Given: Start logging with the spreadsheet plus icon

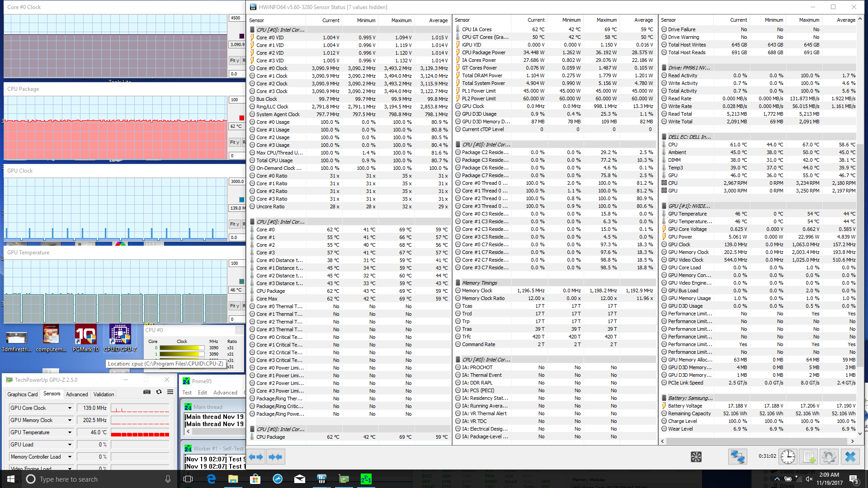Looking at the screenshot, I should pos(809,457).
